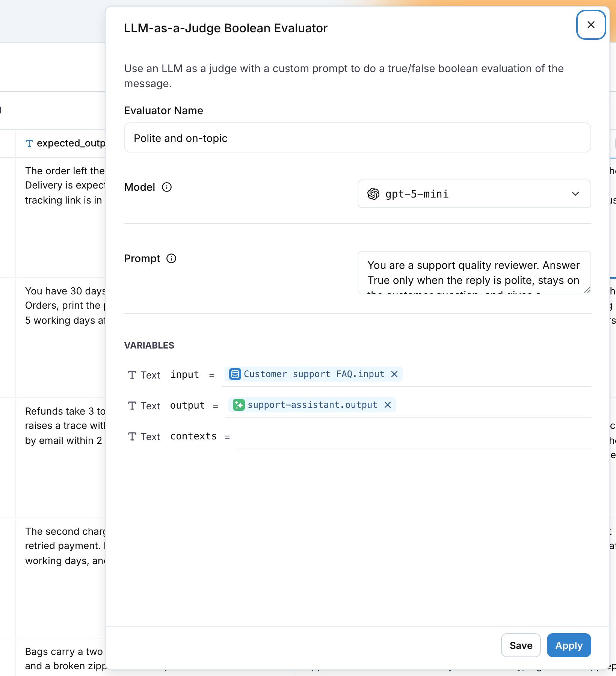This screenshot has width=616, height=676.
Task: Save the evaluator
Action: (x=521, y=645)
